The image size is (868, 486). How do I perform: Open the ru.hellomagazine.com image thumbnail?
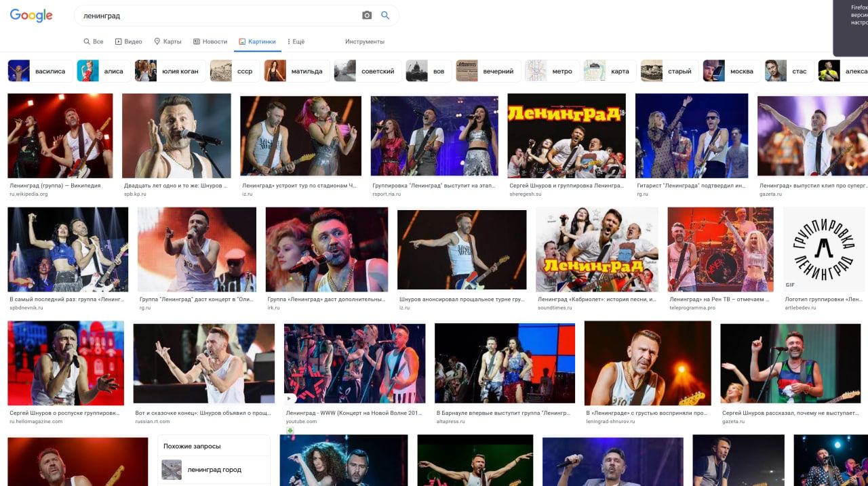click(66, 363)
